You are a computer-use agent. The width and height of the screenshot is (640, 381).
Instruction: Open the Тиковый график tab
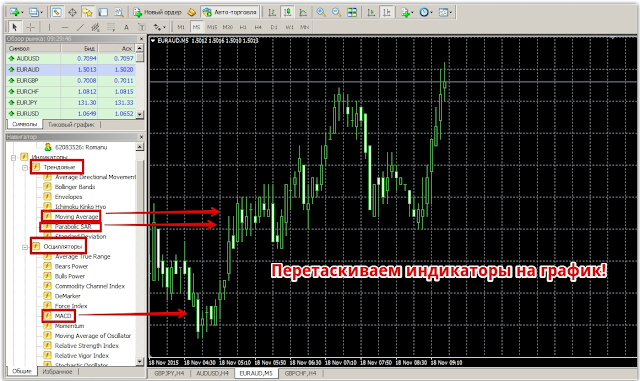click(71, 124)
